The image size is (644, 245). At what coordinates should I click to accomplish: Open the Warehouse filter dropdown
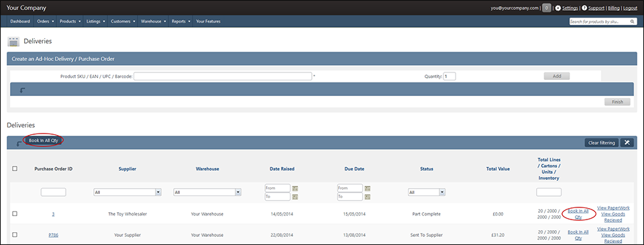pyautogui.click(x=207, y=192)
